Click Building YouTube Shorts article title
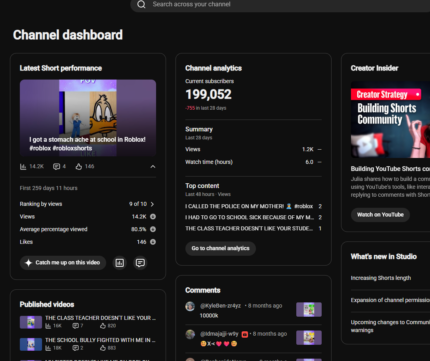The width and height of the screenshot is (430, 361). point(390,169)
